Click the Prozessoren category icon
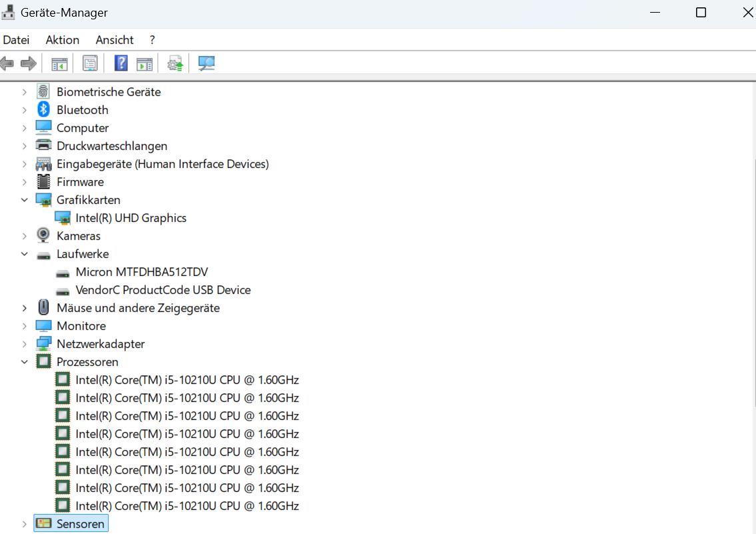Image resolution: width=756 pixels, height=534 pixels. click(x=43, y=361)
